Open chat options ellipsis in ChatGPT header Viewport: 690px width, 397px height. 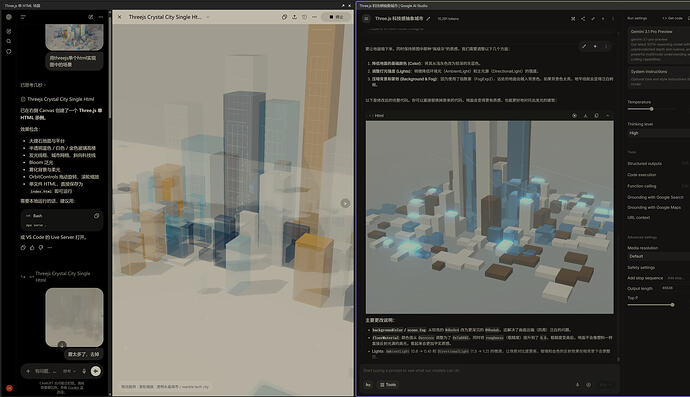click(x=101, y=17)
